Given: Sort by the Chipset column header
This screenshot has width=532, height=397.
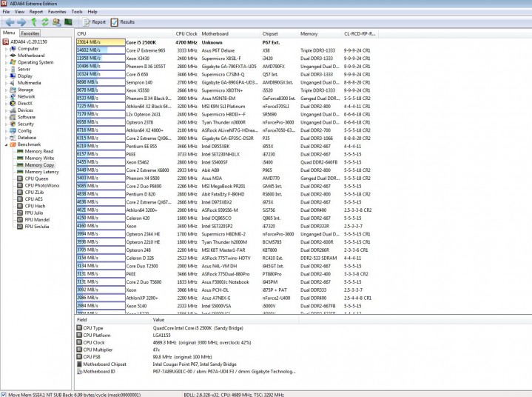Looking at the screenshot, I should (279, 33).
